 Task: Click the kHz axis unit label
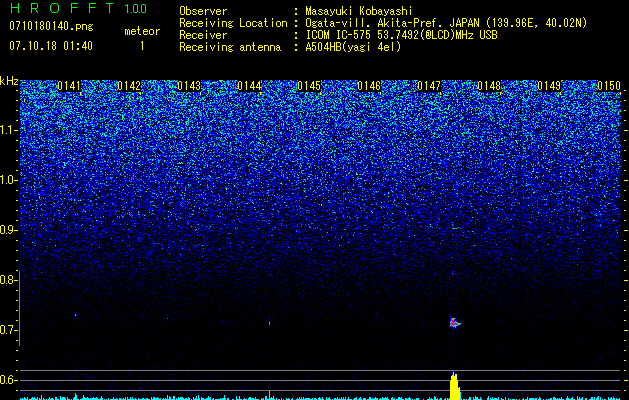pos(9,81)
